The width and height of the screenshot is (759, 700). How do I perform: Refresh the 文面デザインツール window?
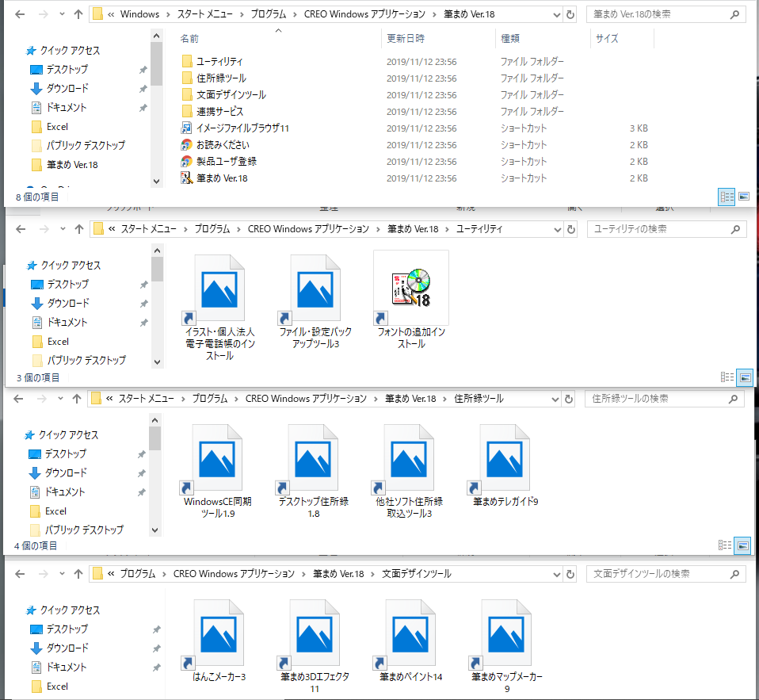pos(570,574)
